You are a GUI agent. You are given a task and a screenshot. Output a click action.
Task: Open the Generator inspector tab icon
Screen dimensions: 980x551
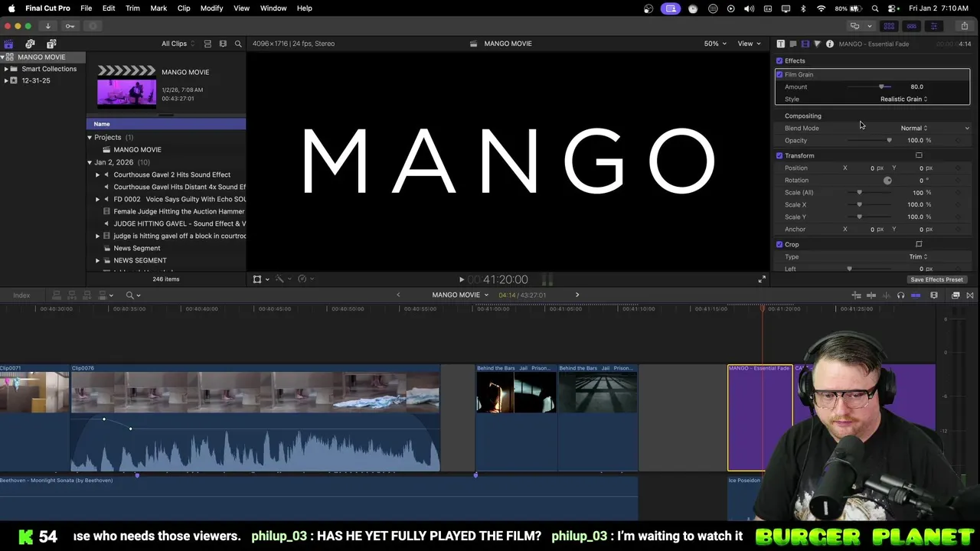[x=792, y=44]
